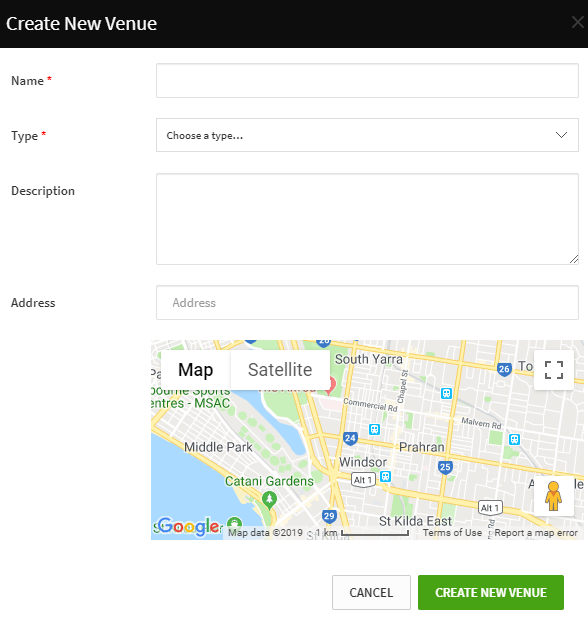588x633 pixels.
Task: Click the Google logo on map
Action: (189, 526)
